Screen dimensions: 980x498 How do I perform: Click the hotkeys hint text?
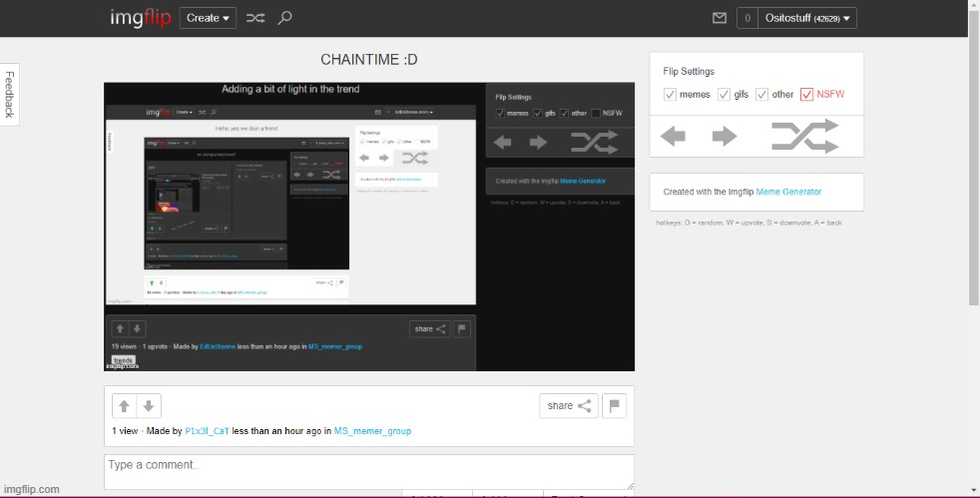pyautogui.click(x=748, y=223)
